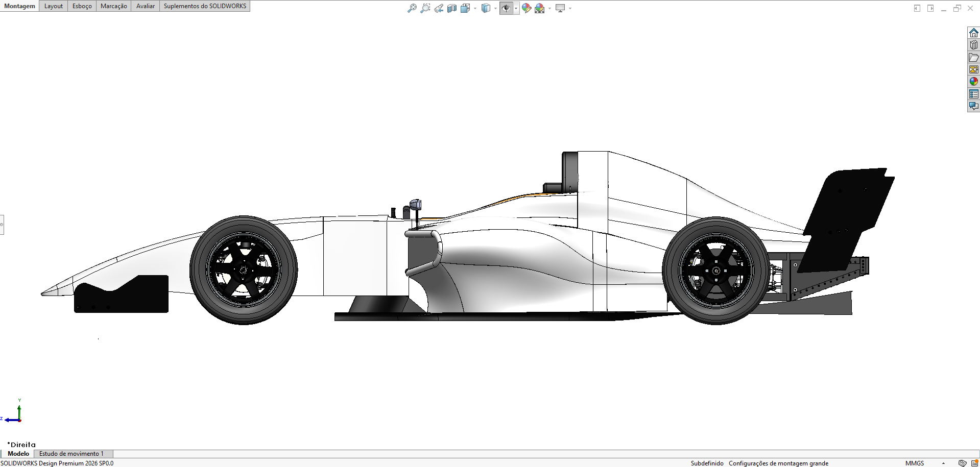
Task: Restore the document window
Action: click(957, 8)
